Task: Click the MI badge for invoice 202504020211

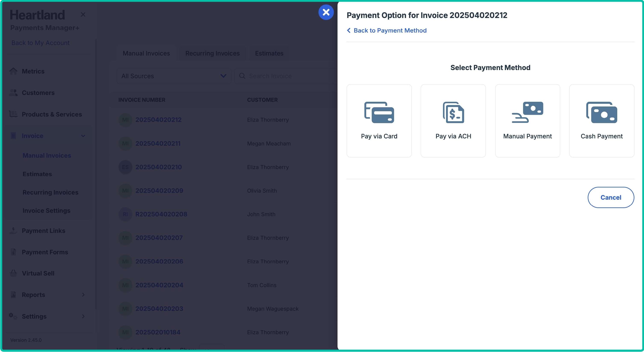Action: tap(125, 144)
